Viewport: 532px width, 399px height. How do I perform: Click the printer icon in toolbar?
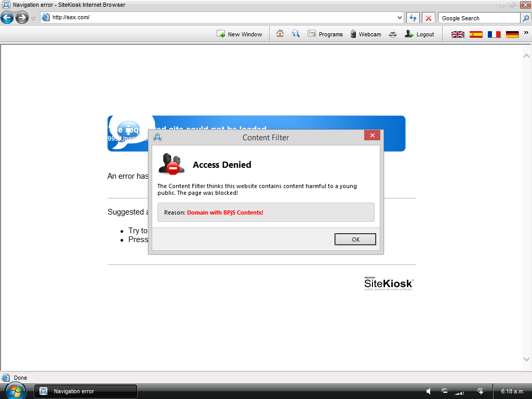[x=393, y=34]
